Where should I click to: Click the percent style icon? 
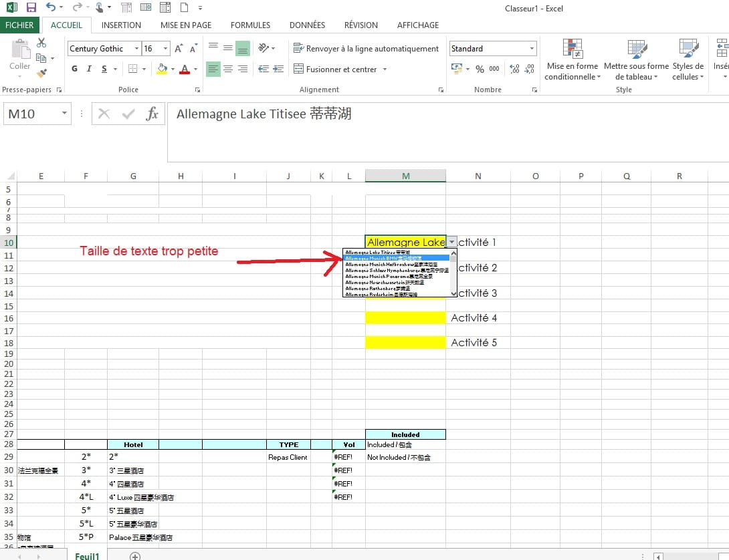(x=480, y=69)
